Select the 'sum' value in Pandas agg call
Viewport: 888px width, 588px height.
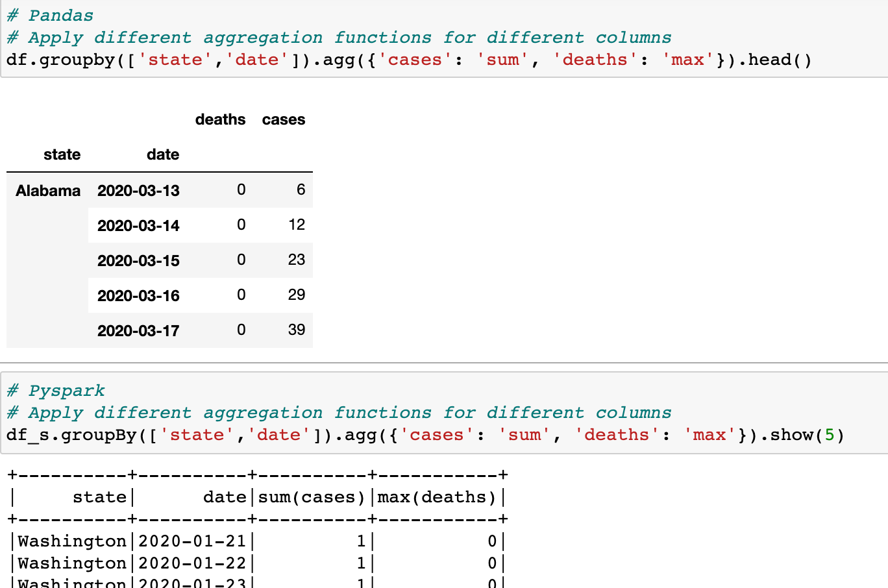coord(503,60)
